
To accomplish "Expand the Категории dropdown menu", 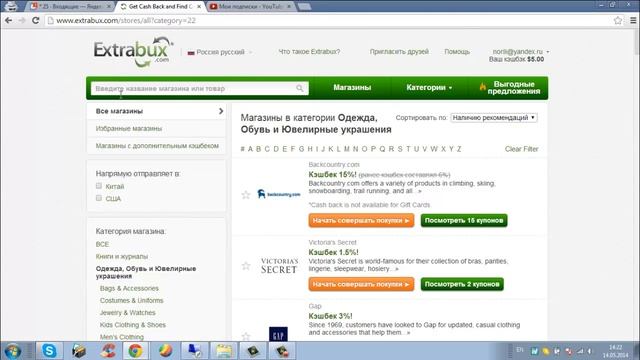I will click(x=429, y=87).
